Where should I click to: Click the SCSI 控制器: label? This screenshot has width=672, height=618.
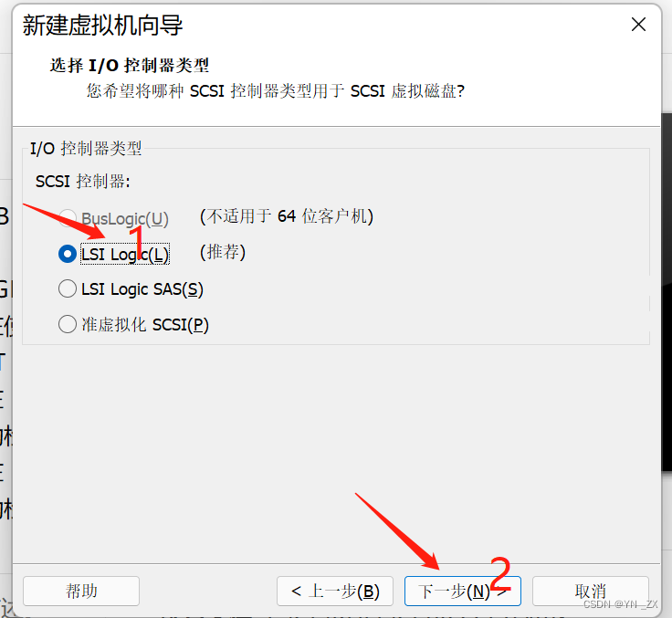(x=83, y=182)
